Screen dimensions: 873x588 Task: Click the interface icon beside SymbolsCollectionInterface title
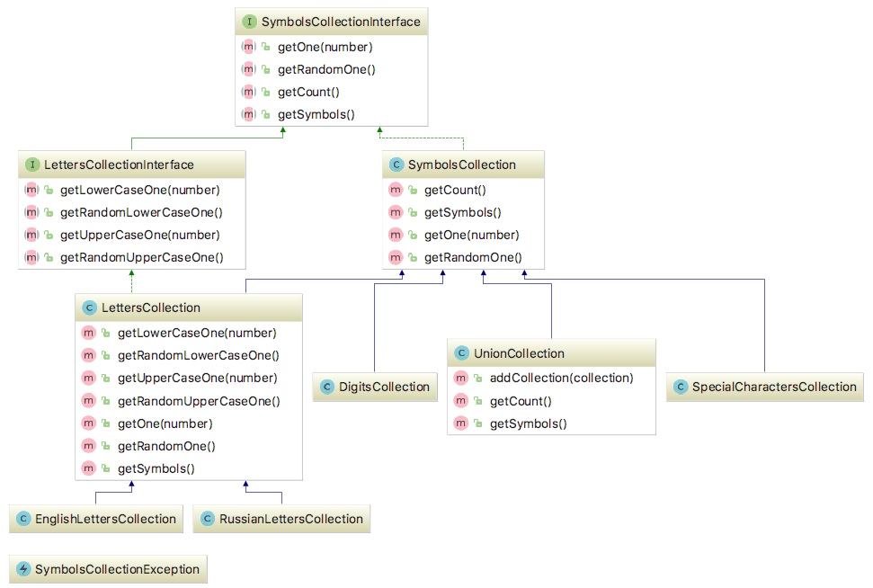[x=249, y=21]
